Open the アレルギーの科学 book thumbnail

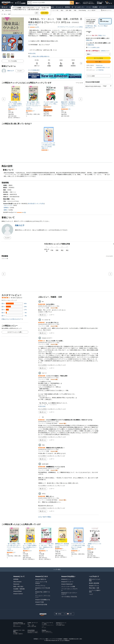(x=51, y=93)
